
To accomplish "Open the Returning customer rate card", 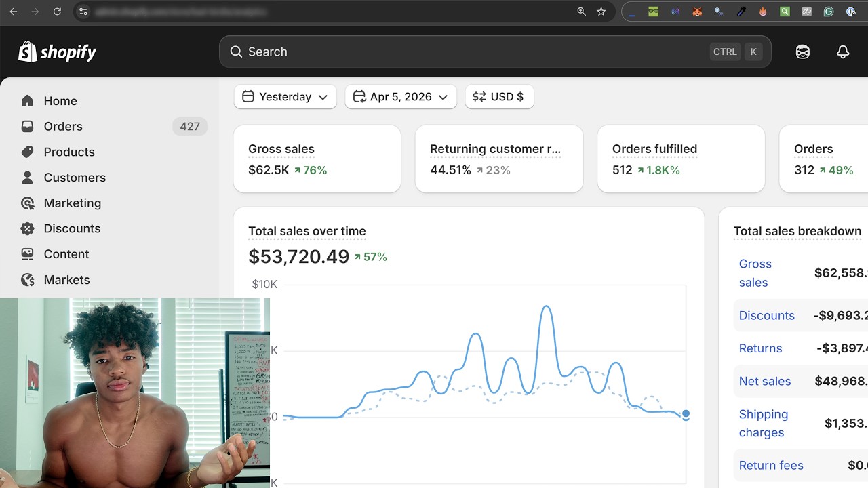I will coord(499,159).
